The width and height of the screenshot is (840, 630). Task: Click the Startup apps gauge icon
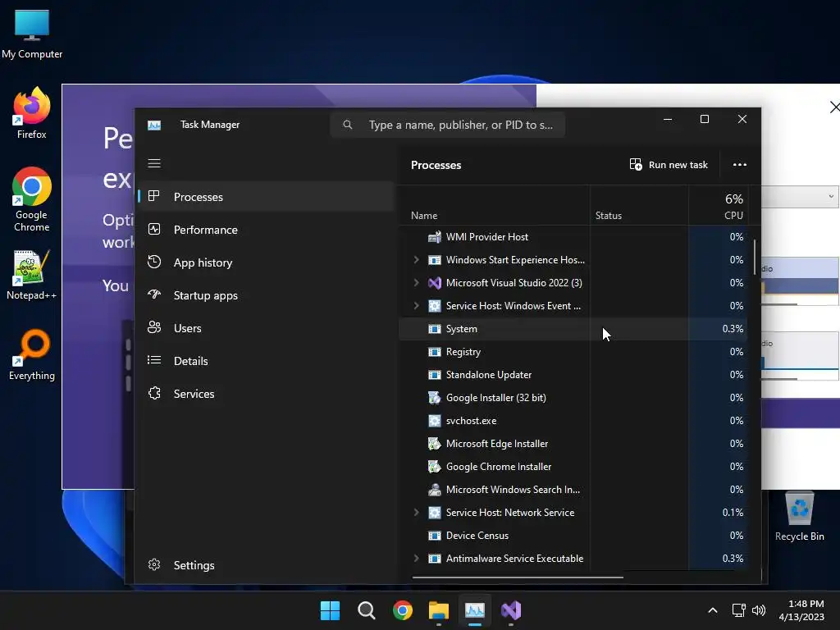[x=153, y=294]
